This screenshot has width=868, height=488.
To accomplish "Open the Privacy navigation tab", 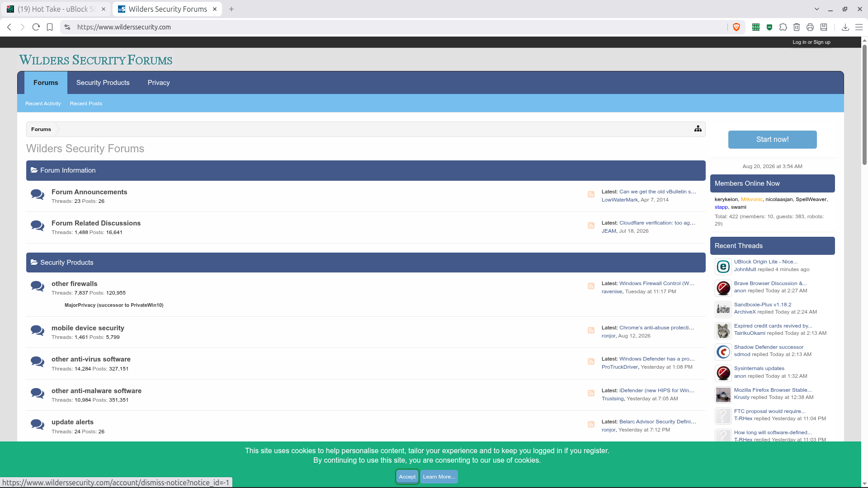I will click(x=159, y=83).
